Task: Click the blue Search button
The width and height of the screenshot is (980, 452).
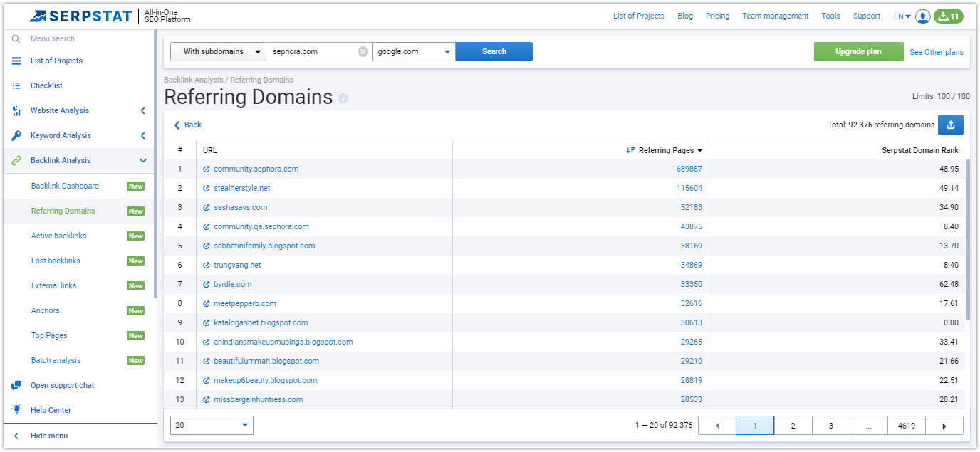Action: coord(494,51)
